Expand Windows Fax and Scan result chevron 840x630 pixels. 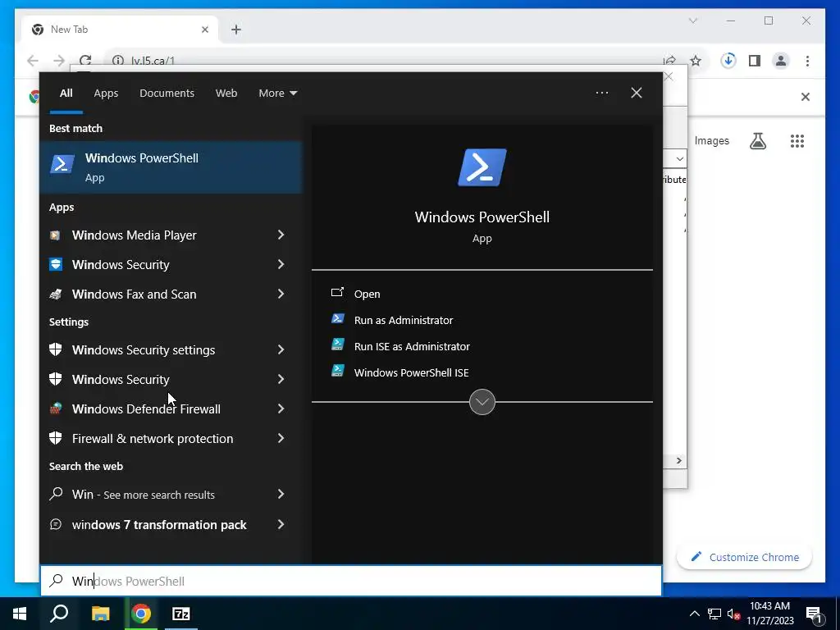(281, 294)
